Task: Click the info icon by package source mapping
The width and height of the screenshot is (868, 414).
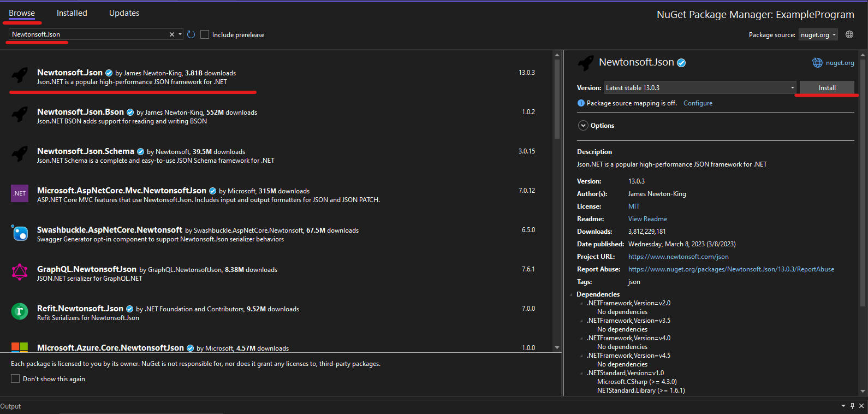Action: click(x=581, y=103)
